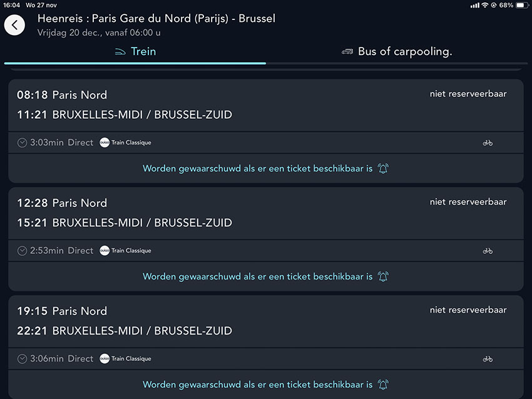This screenshot has width=532, height=399.
Task: Click the alert bell for 08:18 train
Action: click(x=383, y=168)
